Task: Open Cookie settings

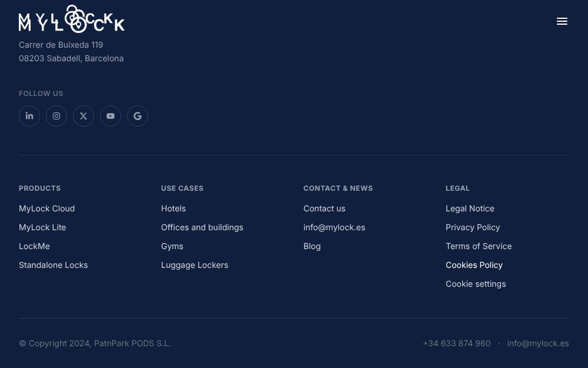Action: pos(476,284)
